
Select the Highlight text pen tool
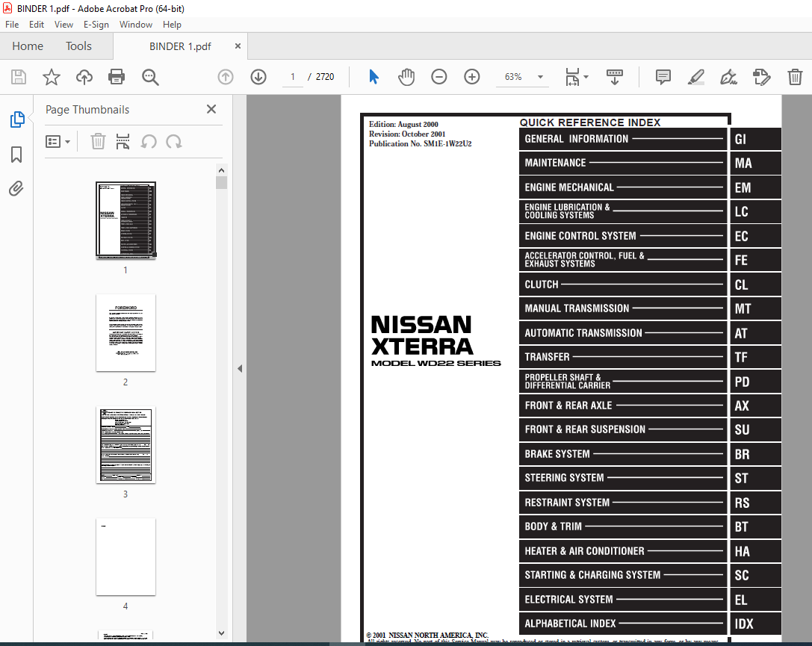[x=695, y=77]
